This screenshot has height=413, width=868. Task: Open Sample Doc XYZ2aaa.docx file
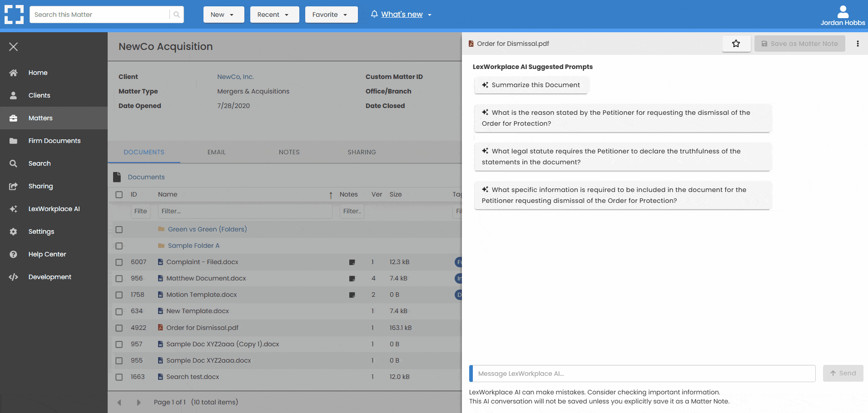point(208,360)
